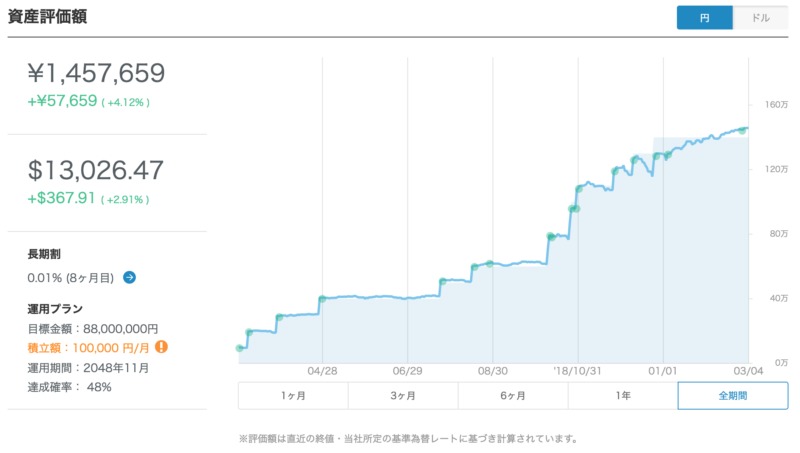The image size is (800, 453).
Task: Click the ¥1,457,659 valuation amount
Action: click(96, 73)
